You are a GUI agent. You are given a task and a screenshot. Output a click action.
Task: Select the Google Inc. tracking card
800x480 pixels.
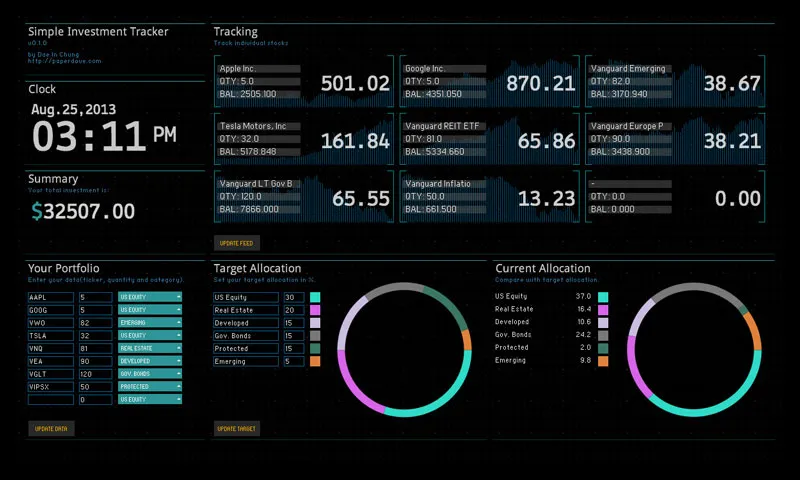(490, 81)
